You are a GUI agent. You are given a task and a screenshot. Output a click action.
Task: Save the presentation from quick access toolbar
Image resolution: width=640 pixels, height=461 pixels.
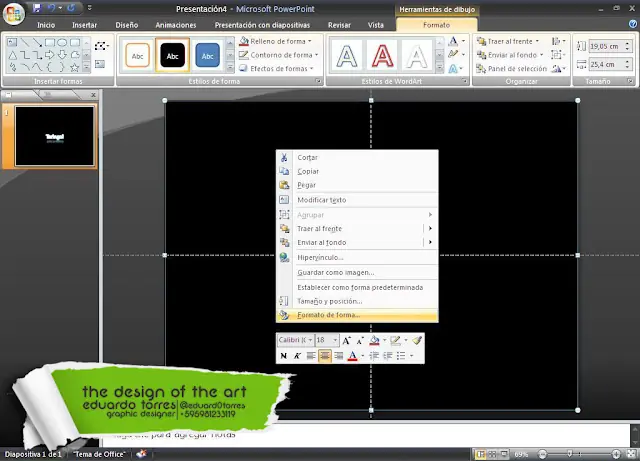pos(37,8)
